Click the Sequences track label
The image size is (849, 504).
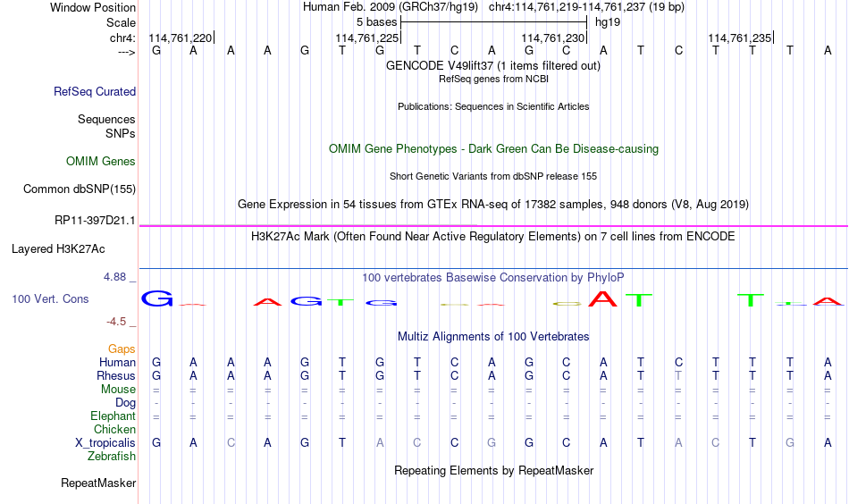coord(106,119)
